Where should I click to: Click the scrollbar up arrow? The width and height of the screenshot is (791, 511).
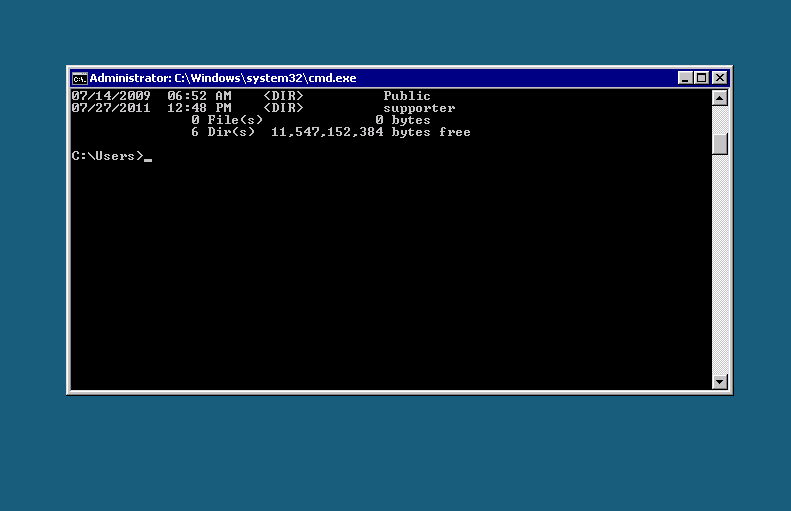720,98
